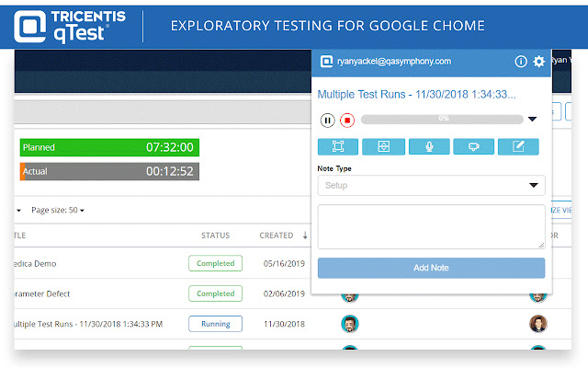Capture a full screen screenshot

[338, 146]
